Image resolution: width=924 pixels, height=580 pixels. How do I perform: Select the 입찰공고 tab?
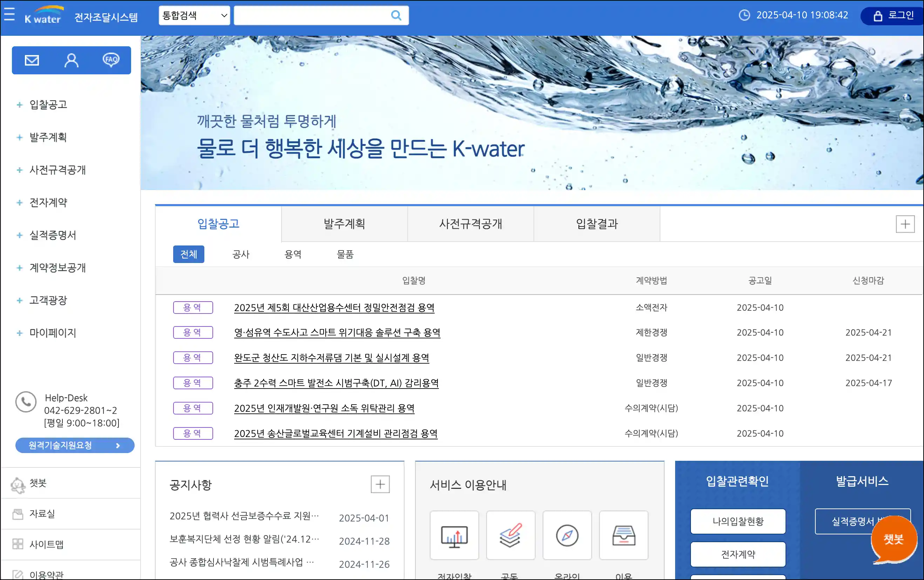click(218, 224)
